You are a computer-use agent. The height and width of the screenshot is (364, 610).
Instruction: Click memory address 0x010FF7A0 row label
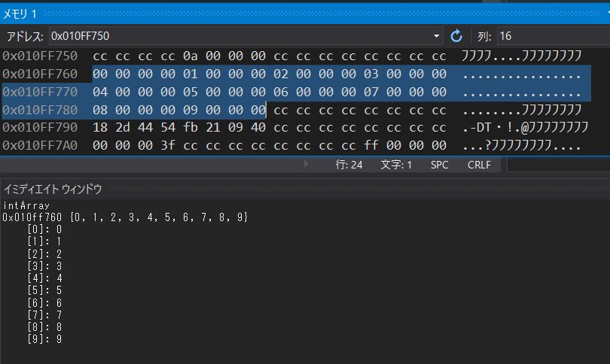point(40,145)
